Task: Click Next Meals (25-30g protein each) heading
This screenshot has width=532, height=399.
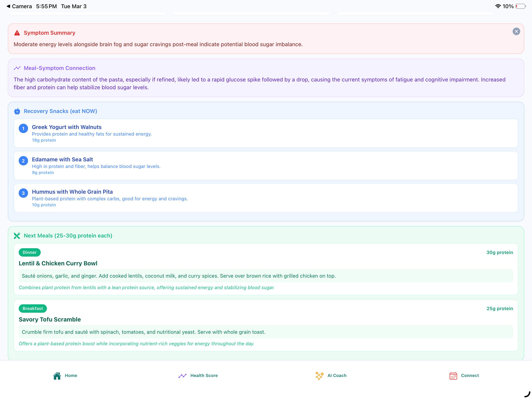Action: (x=68, y=236)
